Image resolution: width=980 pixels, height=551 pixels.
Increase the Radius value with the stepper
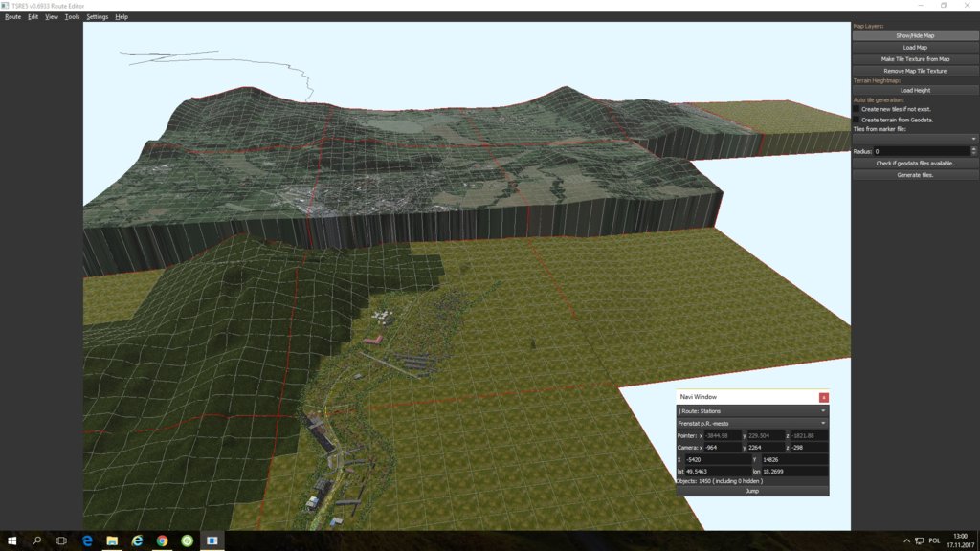(973, 148)
